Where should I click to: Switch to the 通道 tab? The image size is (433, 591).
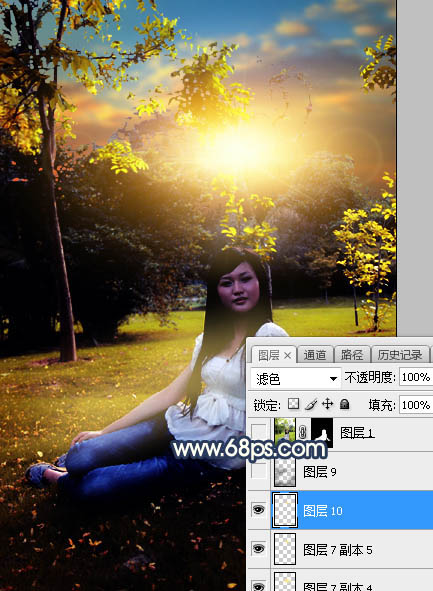coord(315,355)
